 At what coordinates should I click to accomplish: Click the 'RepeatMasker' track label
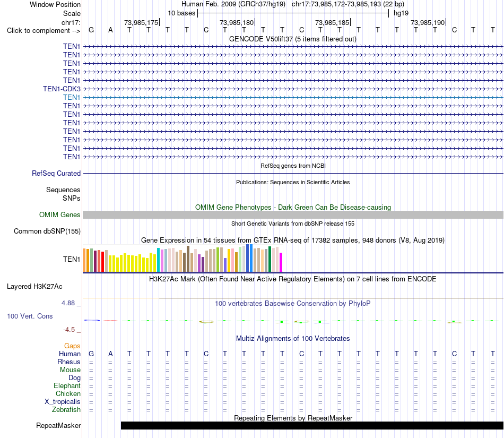(58, 425)
